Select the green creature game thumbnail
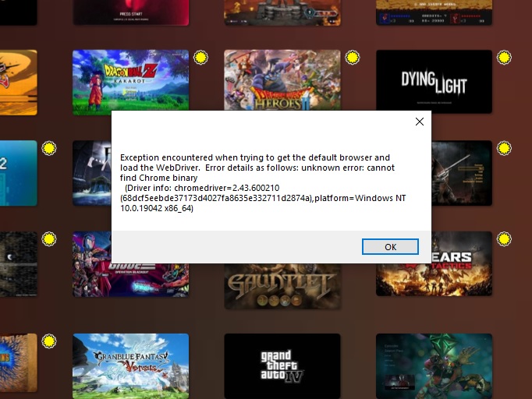532x399 pixels. [x=434, y=366]
